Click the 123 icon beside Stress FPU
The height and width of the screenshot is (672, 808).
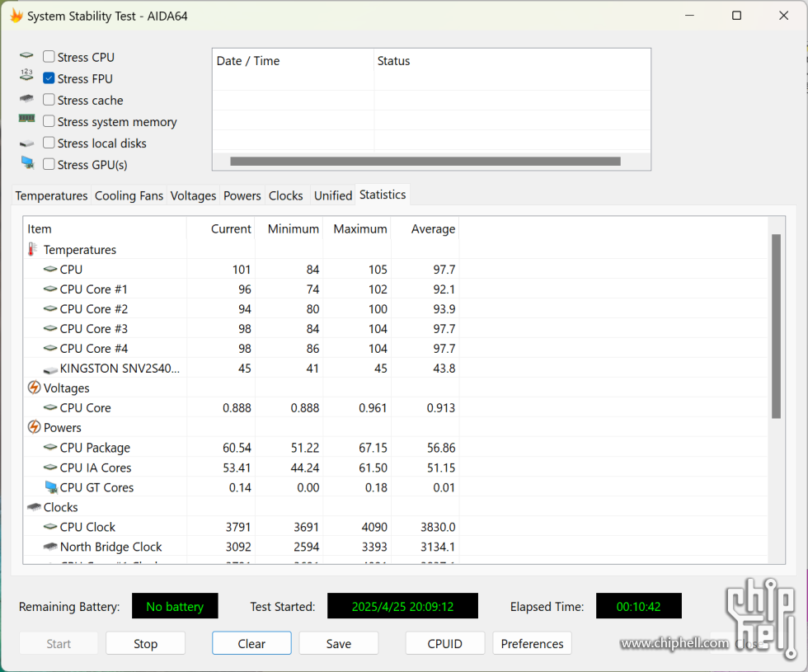tap(26, 75)
